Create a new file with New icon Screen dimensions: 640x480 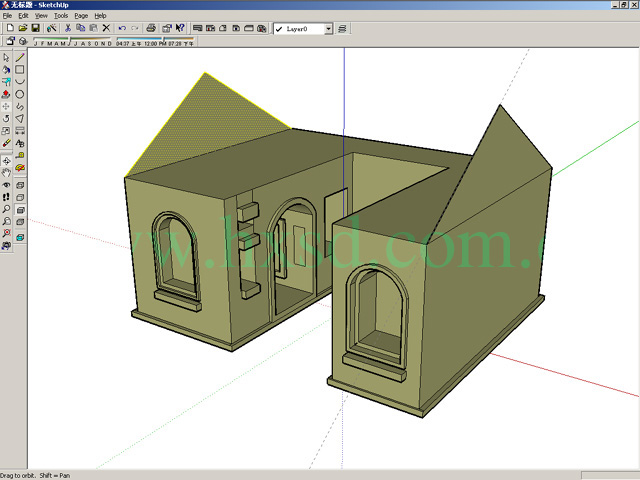coord(10,28)
